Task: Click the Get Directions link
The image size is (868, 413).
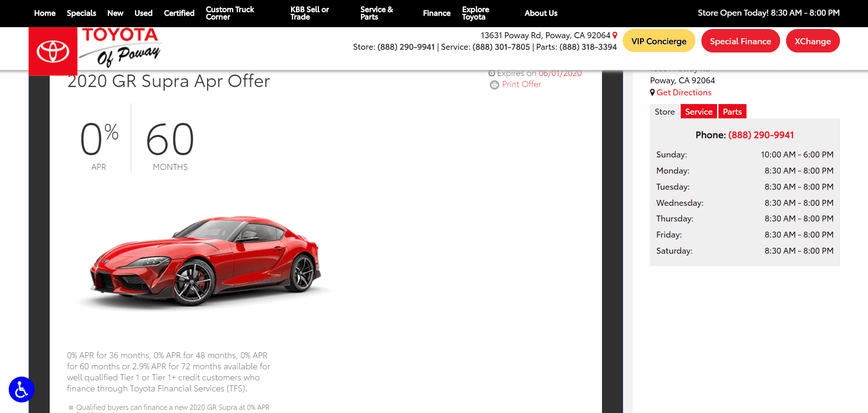Action: coord(684,93)
